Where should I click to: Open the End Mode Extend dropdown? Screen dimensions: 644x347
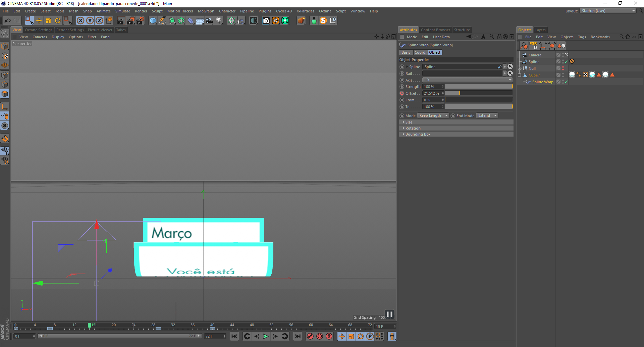coord(487,115)
